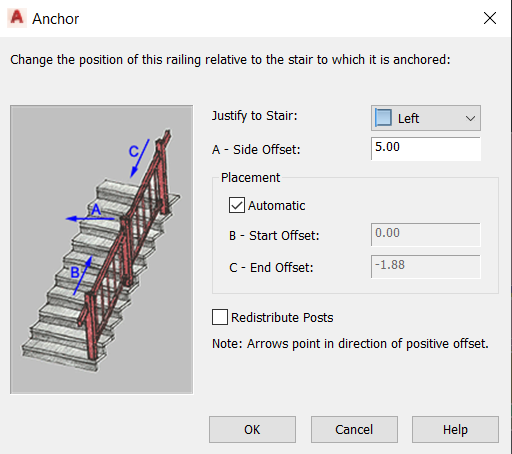Click the red railing in the preview image
This screenshot has width=512, height=454.
128,240
